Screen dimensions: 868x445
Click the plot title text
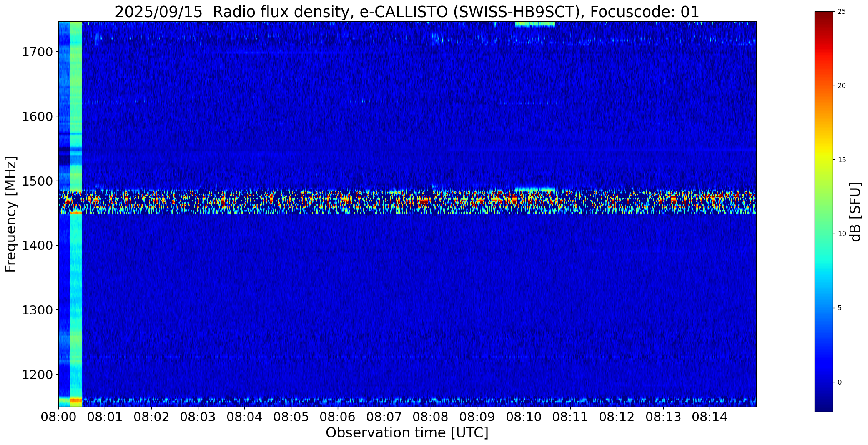(x=407, y=12)
